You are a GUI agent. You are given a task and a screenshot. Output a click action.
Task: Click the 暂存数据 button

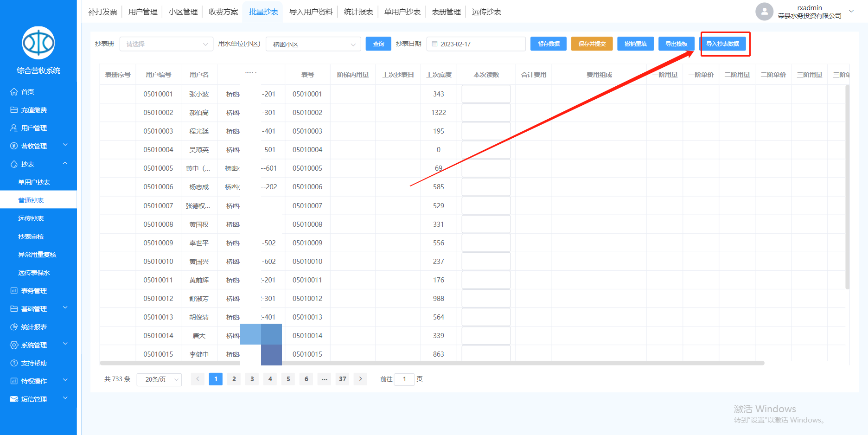[549, 44]
